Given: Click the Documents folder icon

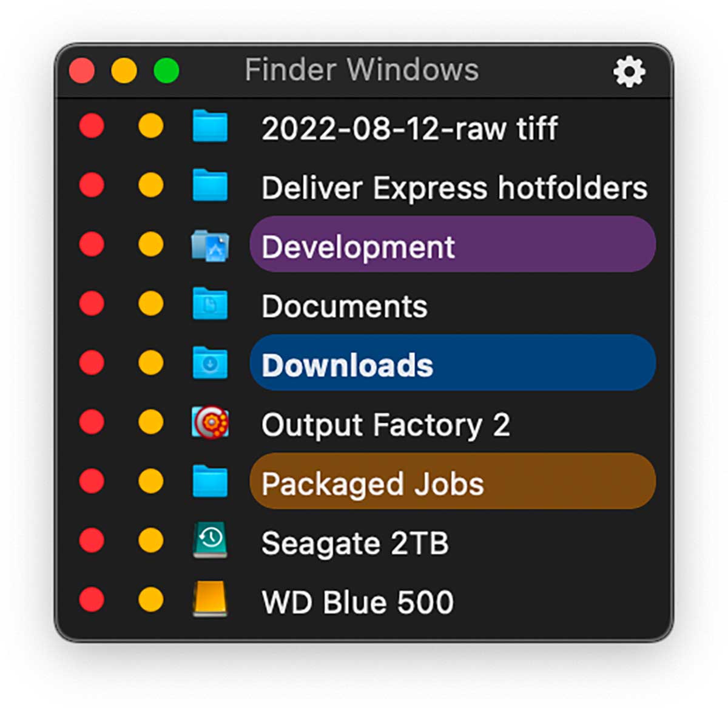Looking at the screenshot, I should tap(210, 305).
